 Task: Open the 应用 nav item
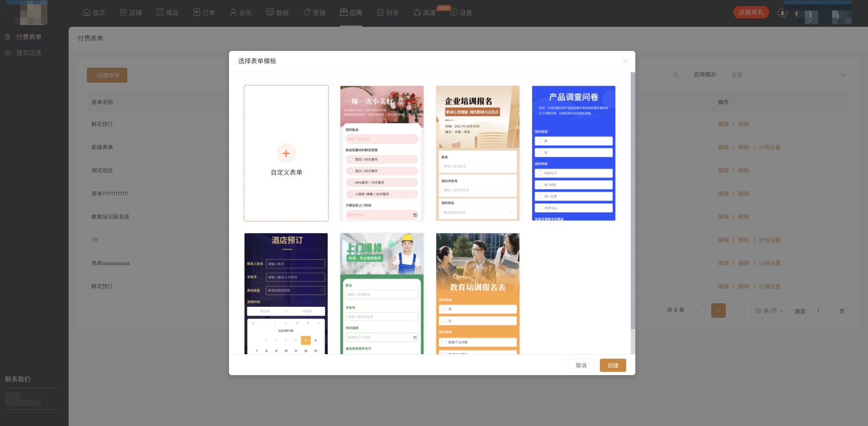click(351, 13)
